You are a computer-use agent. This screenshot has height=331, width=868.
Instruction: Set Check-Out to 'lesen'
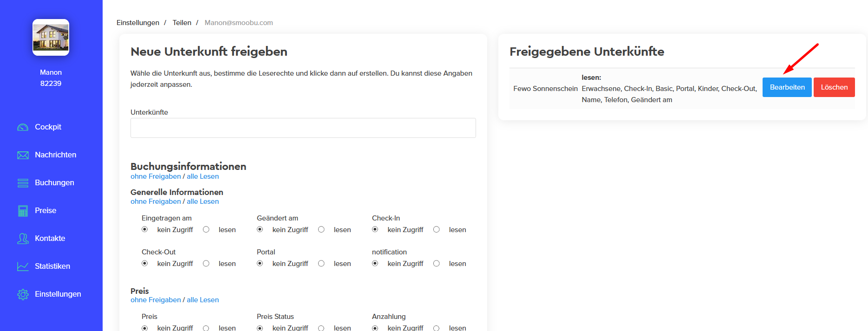coord(206,263)
